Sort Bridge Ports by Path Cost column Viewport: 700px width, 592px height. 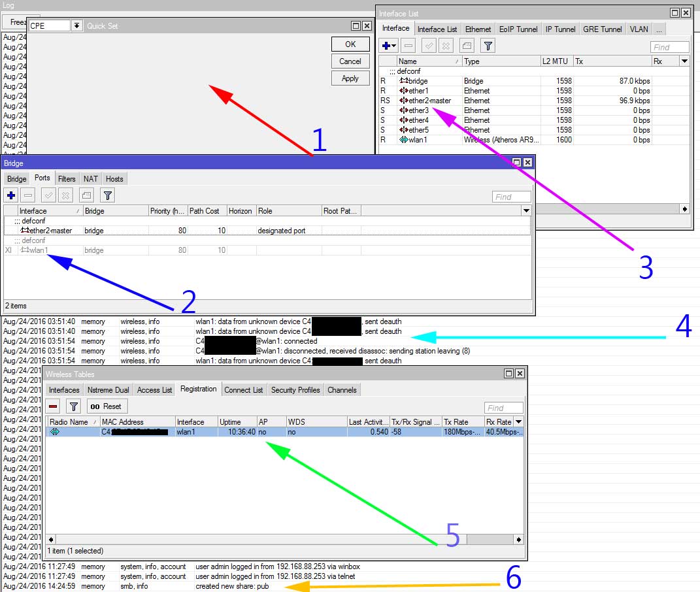point(207,210)
